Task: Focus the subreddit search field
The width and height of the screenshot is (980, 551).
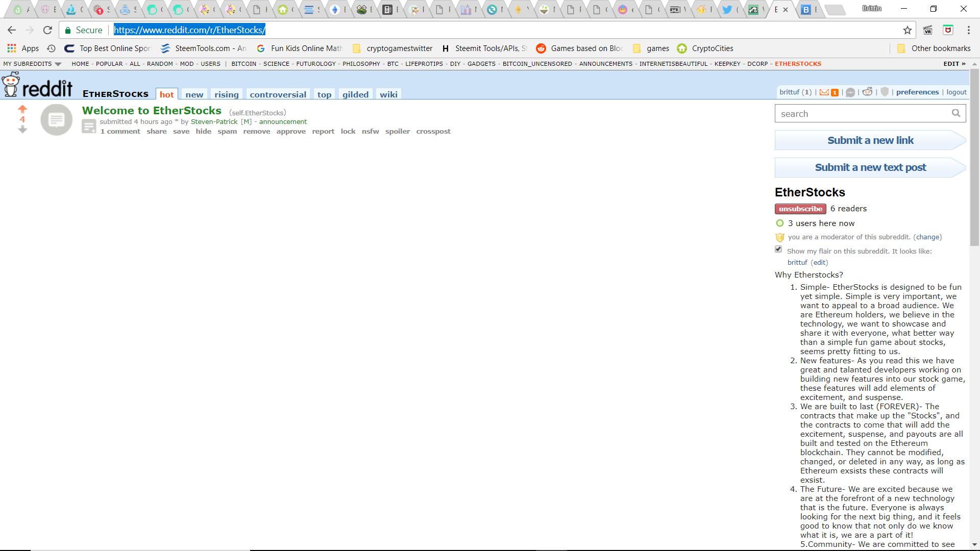Action: click(863, 114)
